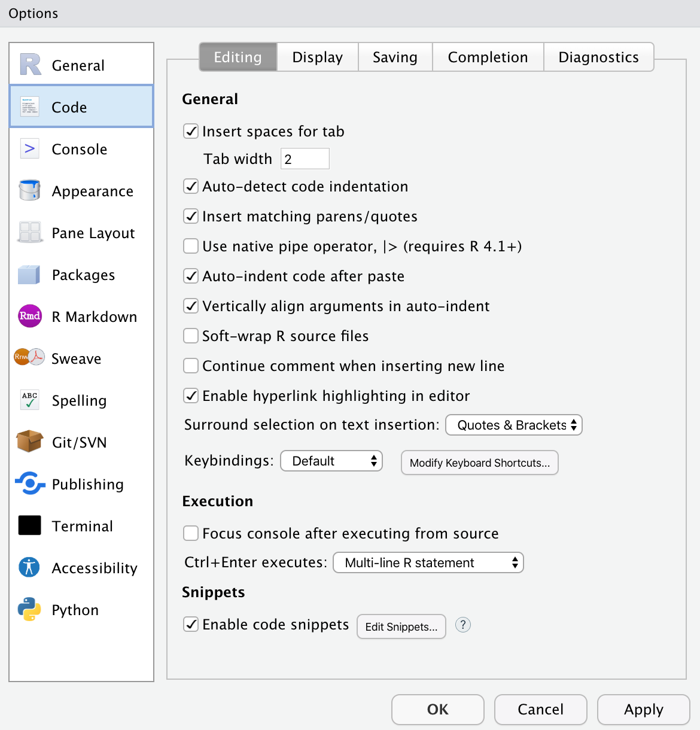Open the Appearance paint bucket icon
Viewport: 700px width, 730px height.
(x=30, y=190)
